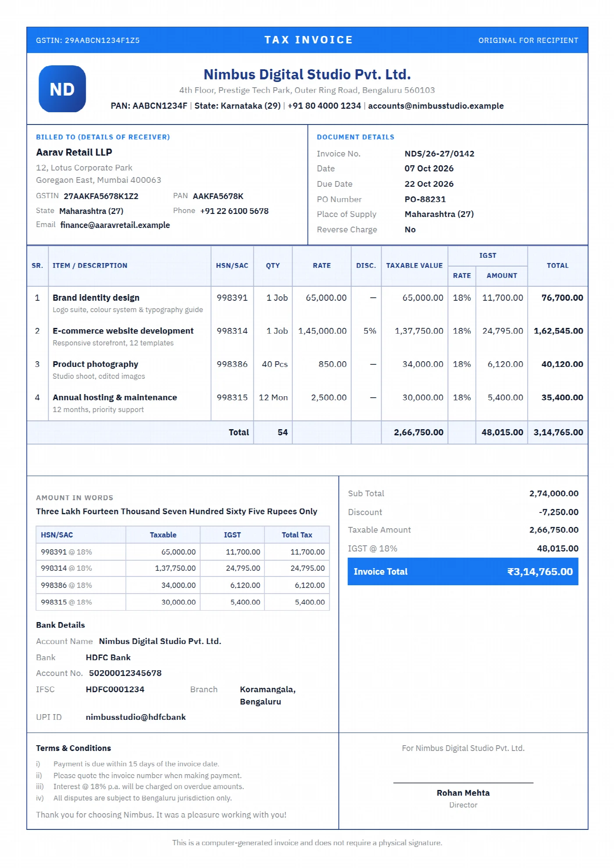
Task: Click the UPI ID nimbusstudio@hdfcbank
Action: (x=136, y=717)
